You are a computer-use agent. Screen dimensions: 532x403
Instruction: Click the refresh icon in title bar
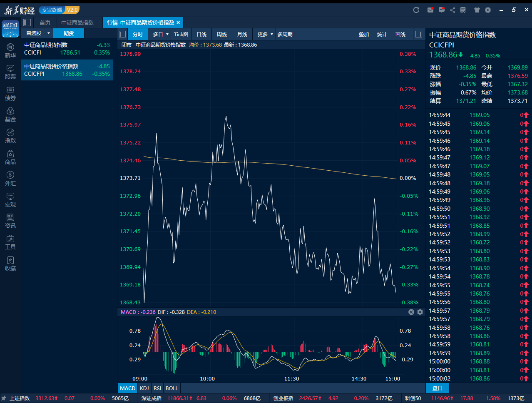[x=416, y=10]
